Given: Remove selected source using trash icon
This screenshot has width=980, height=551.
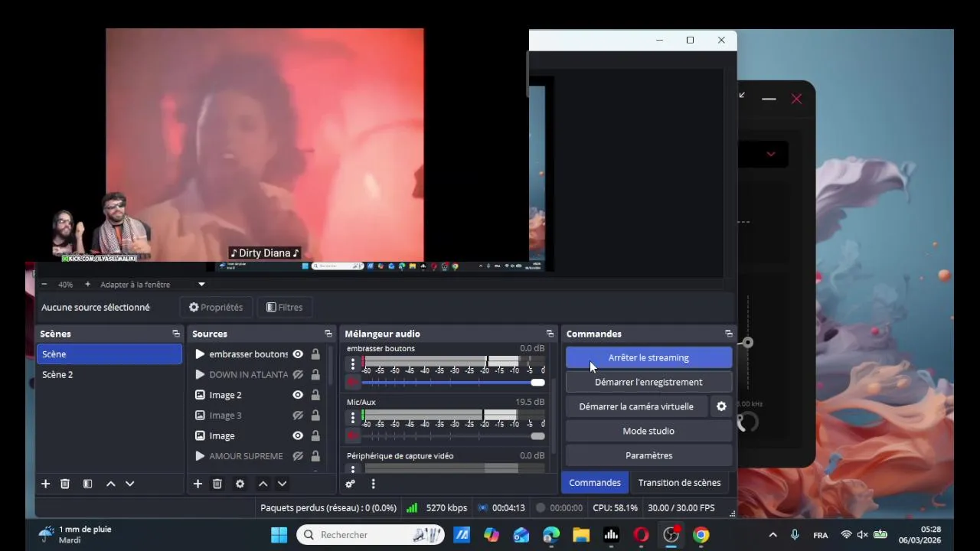Looking at the screenshot, I should tap(217, 484).
